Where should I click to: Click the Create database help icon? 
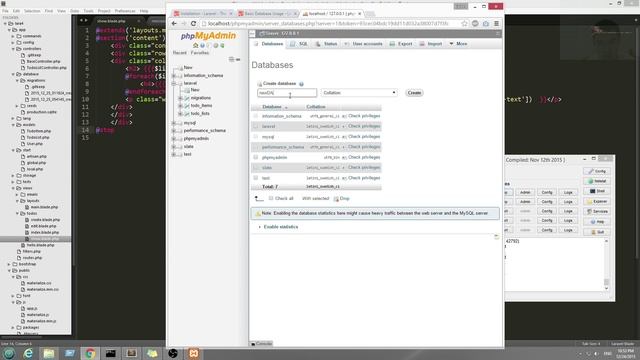[301, 84]
